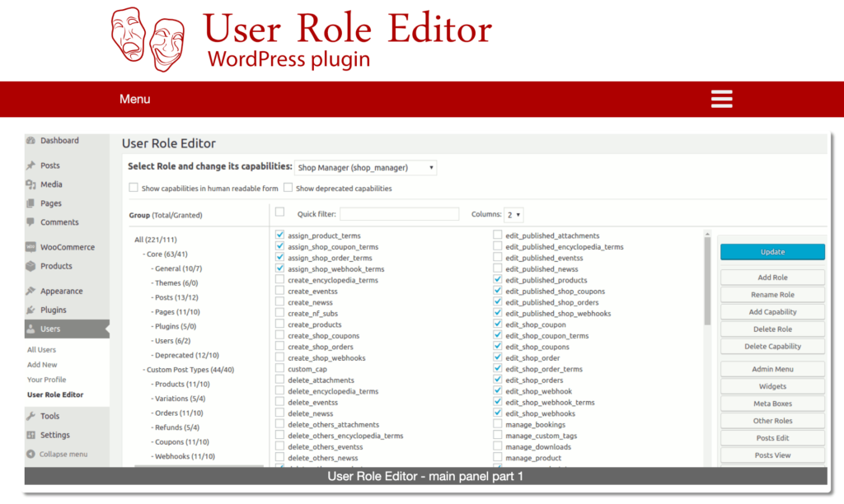
Task: Uncheck assign_product_terms capability
Action: coord(280,235)
